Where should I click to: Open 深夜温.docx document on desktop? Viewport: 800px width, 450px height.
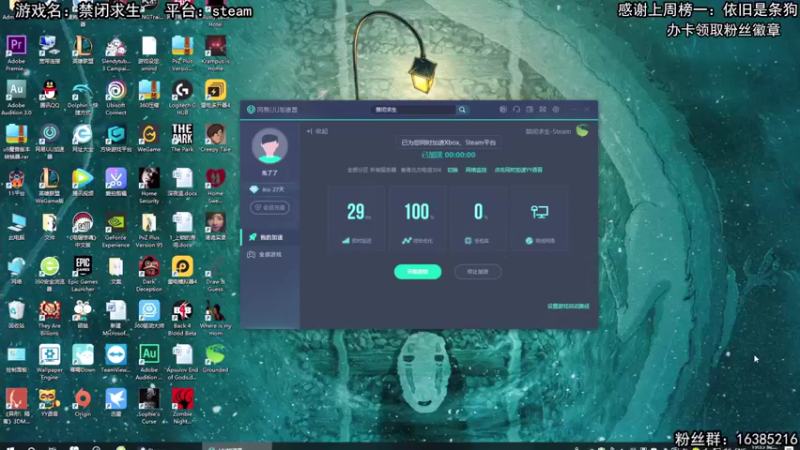click(182, 182)
